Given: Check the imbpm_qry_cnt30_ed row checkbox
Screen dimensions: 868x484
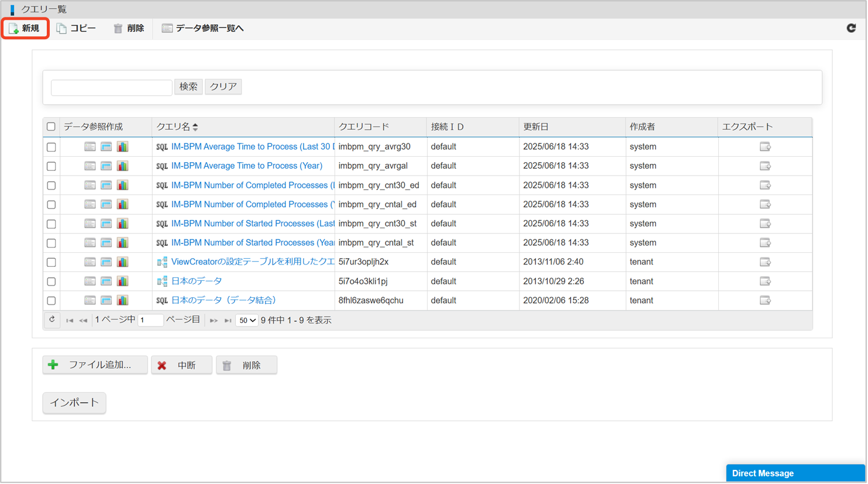Looking at the screenshot, I should click(51, 186).
